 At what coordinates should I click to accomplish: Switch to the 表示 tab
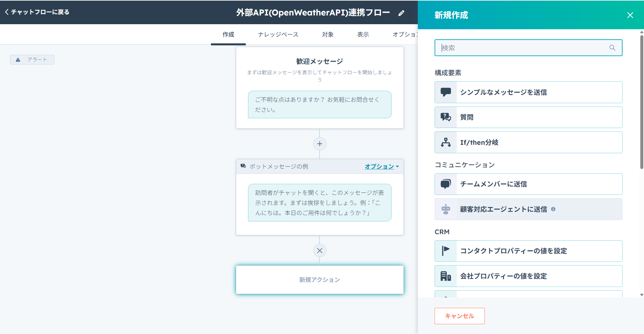click(363, 34)
